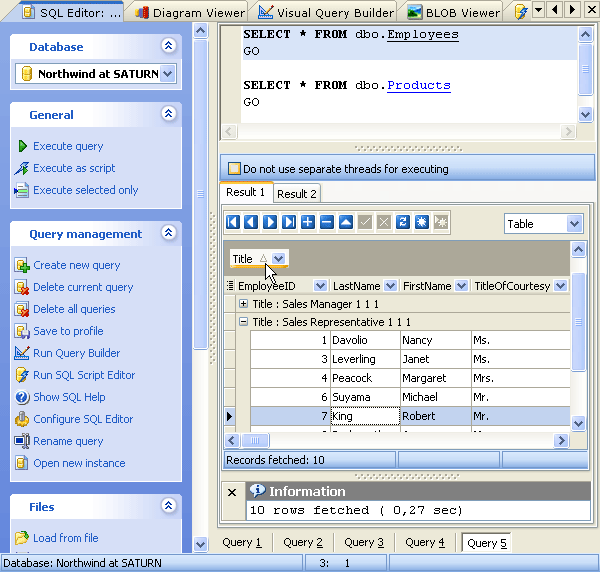Click the refresh data navigator button
Screen dimensions: 600x572
pyautogui.click(x=402, y=222)
